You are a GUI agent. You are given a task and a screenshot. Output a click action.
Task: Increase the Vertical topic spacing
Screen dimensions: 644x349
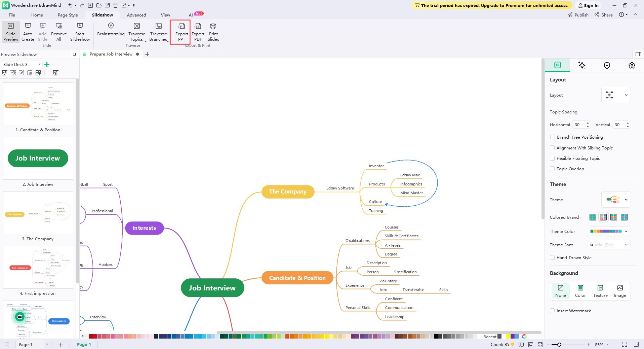tap(628, 123)
